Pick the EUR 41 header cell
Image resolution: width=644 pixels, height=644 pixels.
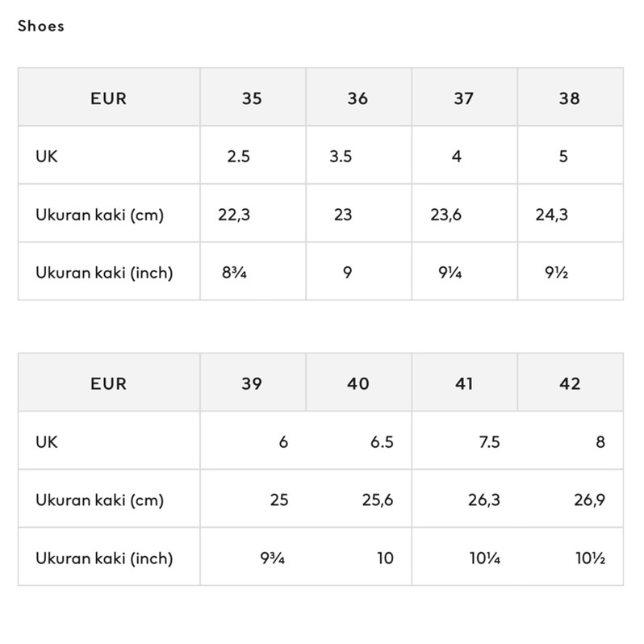pyautogui.click(x=463, y=383)
